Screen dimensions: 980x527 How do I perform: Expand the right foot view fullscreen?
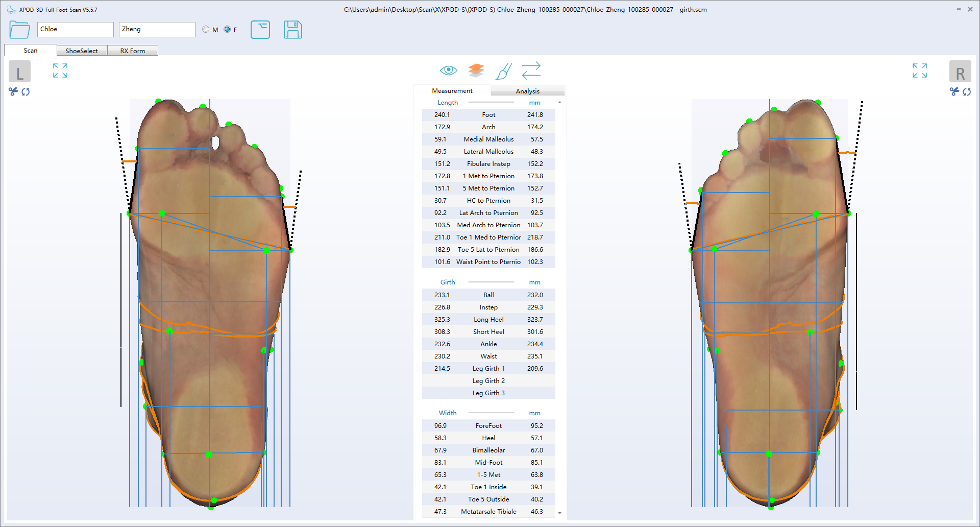tap(919, 70)
